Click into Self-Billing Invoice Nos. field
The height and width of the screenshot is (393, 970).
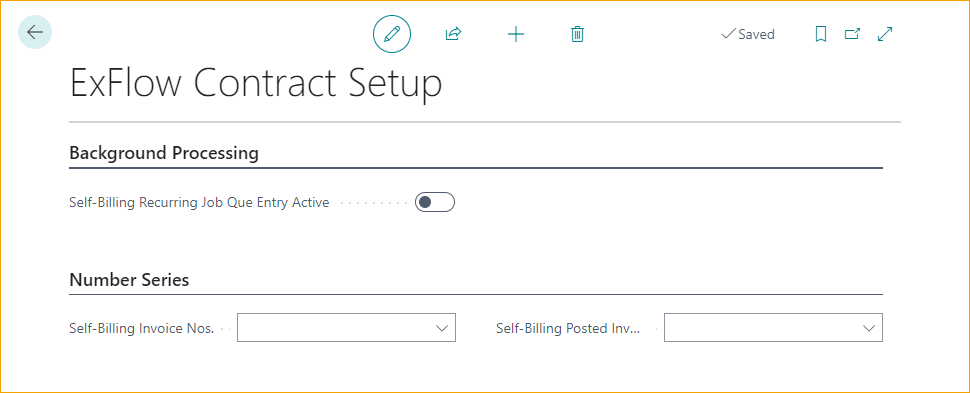346,327
